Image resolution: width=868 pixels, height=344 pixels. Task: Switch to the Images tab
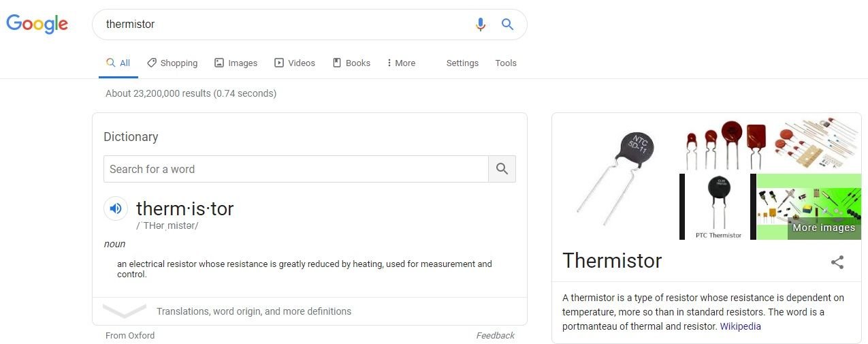coord(236,63)
